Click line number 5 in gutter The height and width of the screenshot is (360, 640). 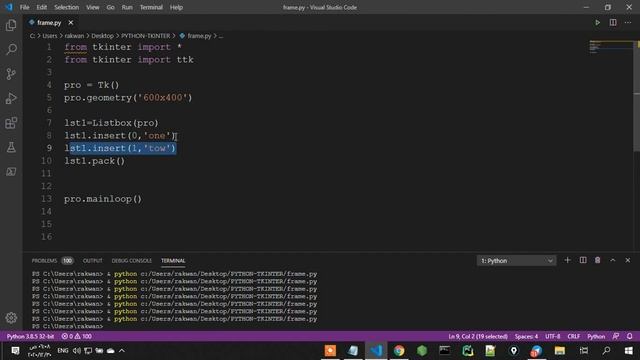pyautogui.click(x=49, y=98)
